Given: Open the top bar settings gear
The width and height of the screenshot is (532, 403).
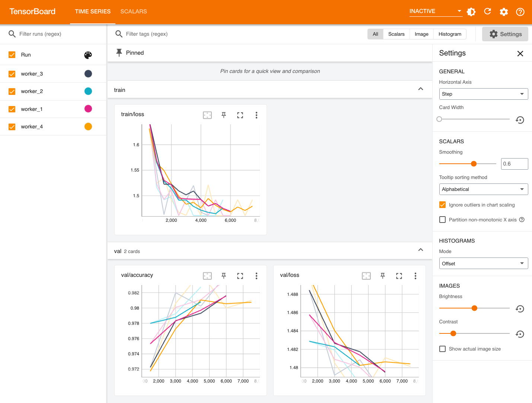Looking at the screenshot, I should (x=504, y=12).
